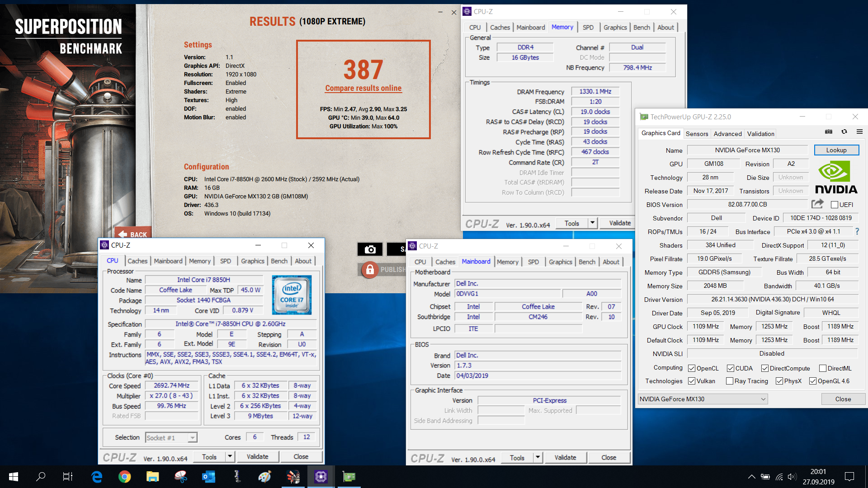This screenshot has height=488, width=868.
Task: Open the volume control in system tray
Action: [792, 477]
